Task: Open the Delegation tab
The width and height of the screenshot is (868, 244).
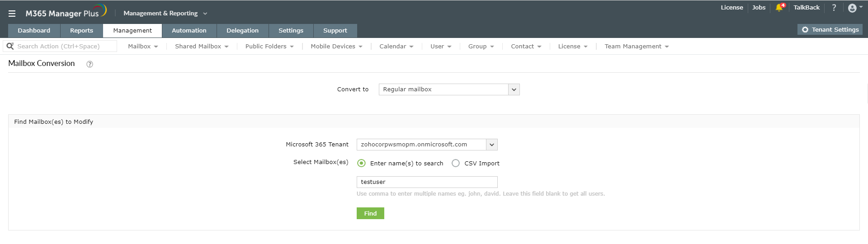Action: [x=242, y=31]
